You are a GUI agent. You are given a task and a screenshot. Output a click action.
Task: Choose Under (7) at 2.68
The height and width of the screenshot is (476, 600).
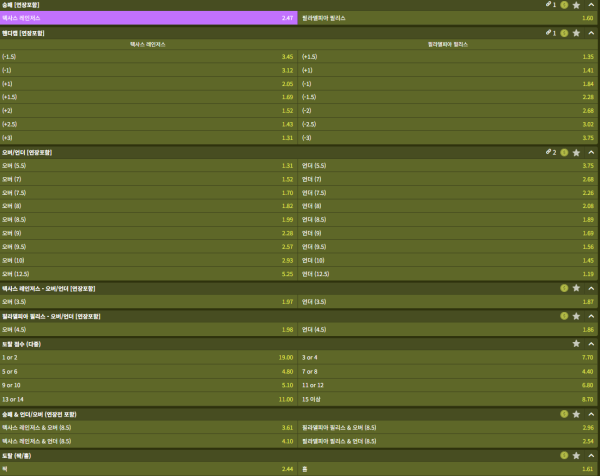click(449, 179)
